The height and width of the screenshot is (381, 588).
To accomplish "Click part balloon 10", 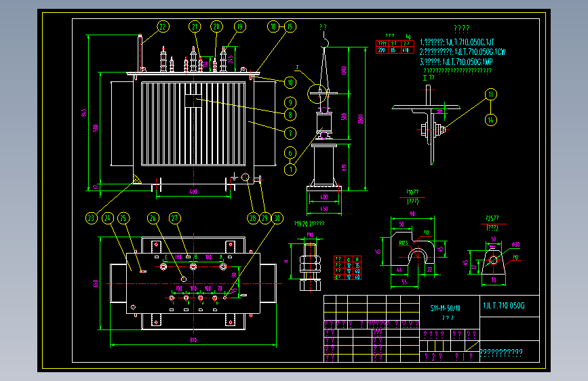I will click(x=290, y=83).
